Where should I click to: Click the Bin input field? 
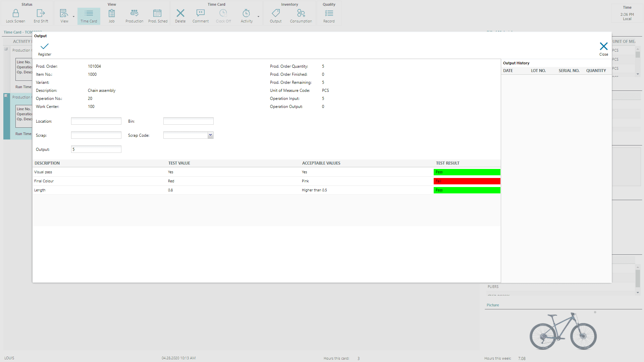point(189,121)
